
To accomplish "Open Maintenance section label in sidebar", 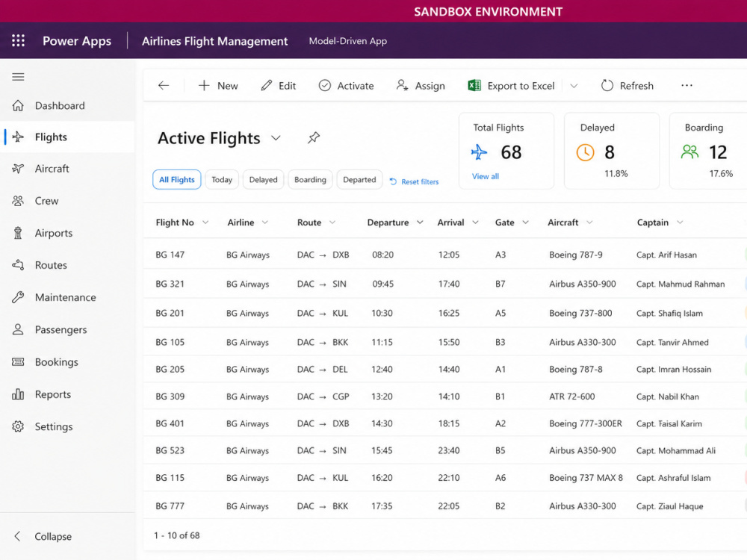I will click(x=66, y=297).
